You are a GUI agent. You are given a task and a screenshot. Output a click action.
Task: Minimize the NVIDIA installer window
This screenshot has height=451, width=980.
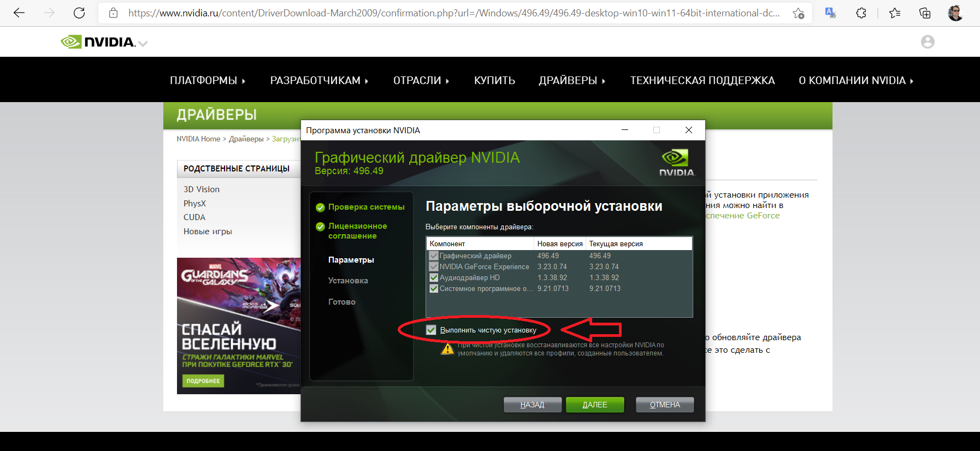pyautogui.click(x=625, y=130)
